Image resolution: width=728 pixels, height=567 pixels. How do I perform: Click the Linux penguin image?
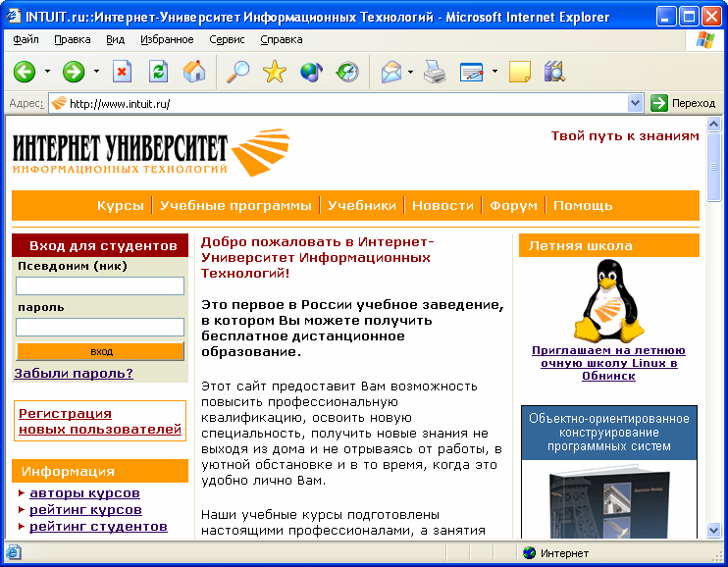tap(608, 301)
